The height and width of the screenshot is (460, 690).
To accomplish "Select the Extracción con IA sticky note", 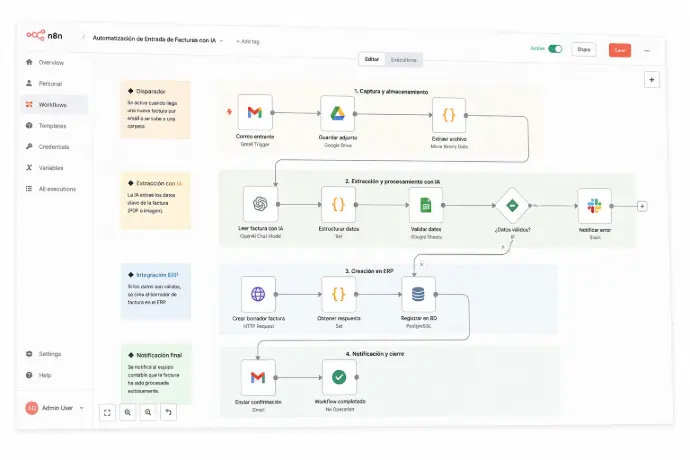I will (156, 201).
